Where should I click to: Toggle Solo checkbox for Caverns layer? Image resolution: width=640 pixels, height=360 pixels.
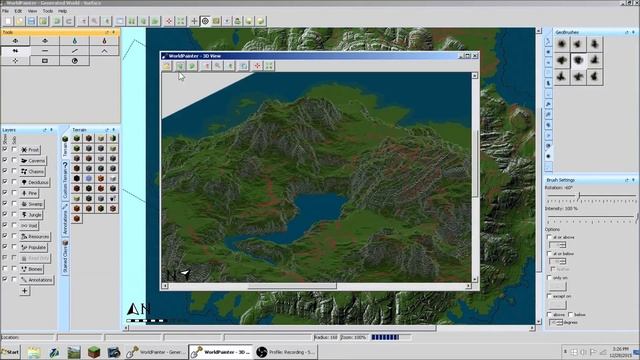[14, 160]
